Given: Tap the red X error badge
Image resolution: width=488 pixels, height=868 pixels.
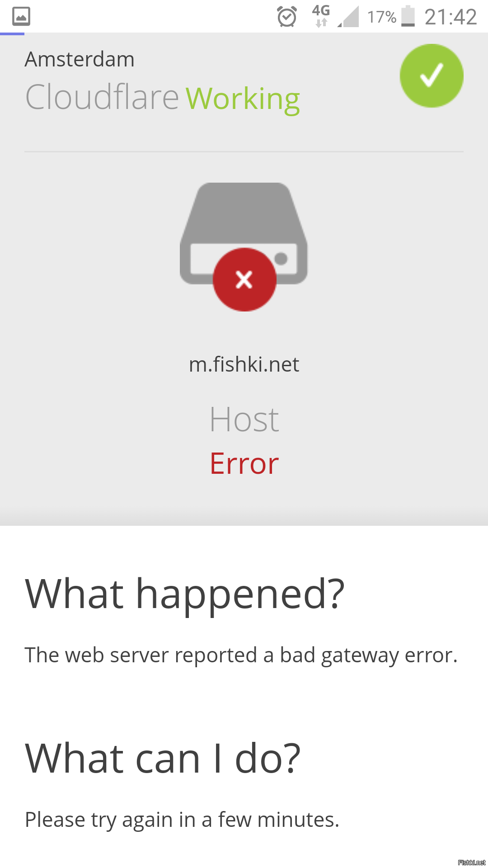Looking at the screenshot, I should 244,279.
